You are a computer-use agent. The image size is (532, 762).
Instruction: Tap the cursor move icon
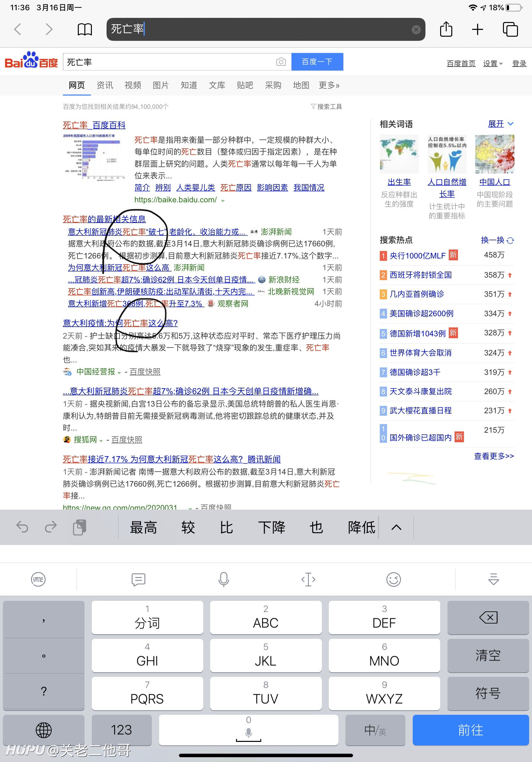308,579
